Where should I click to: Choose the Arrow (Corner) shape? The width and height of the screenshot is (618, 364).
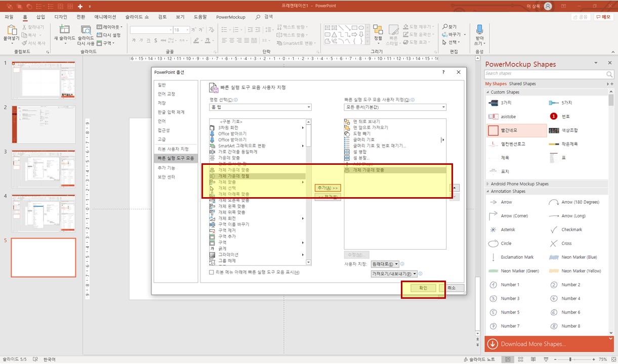(508, 216)
